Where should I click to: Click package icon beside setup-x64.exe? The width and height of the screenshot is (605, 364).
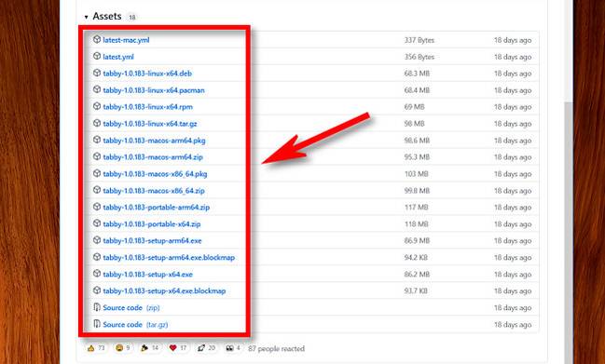point(97,274)
